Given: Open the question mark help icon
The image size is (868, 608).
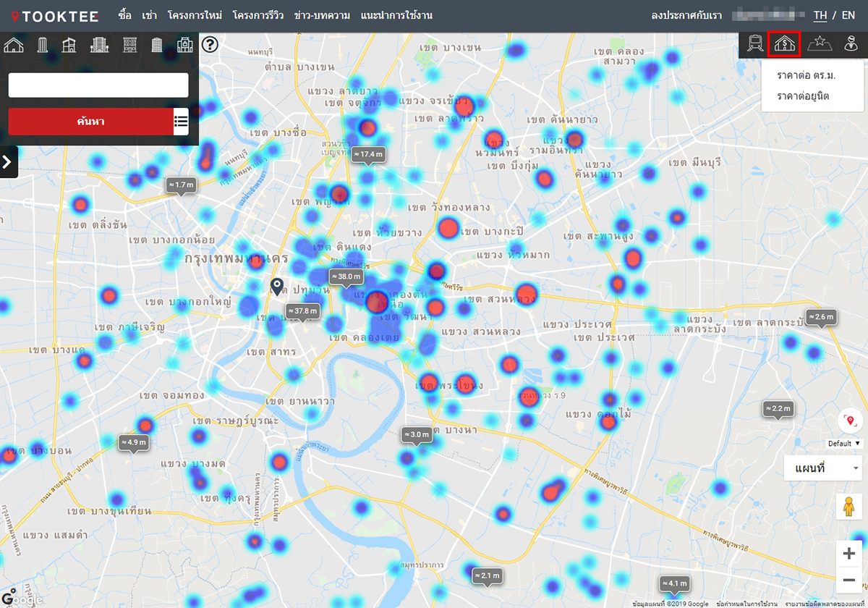Looking at the screenshot, I should [x=210, y=45].
